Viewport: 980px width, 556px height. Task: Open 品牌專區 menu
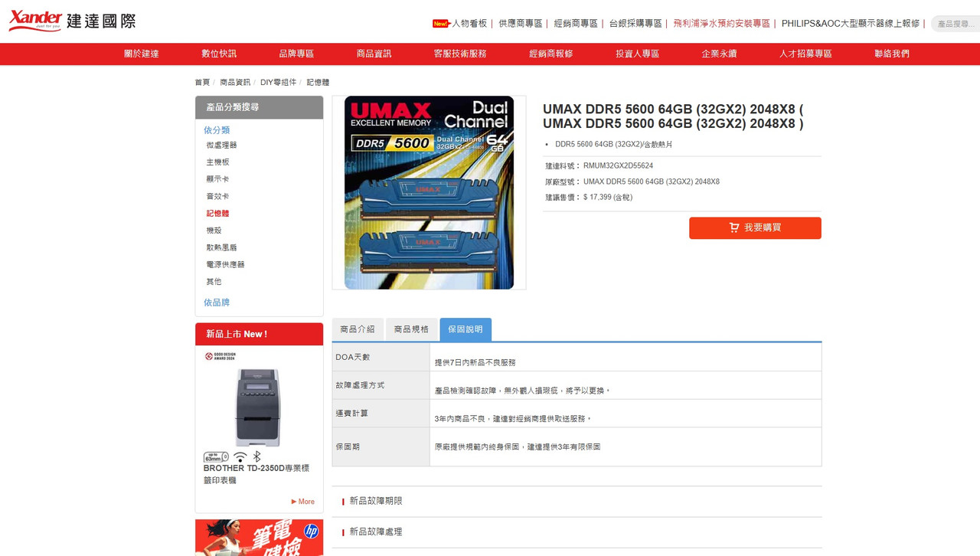(x=296, y=54)
